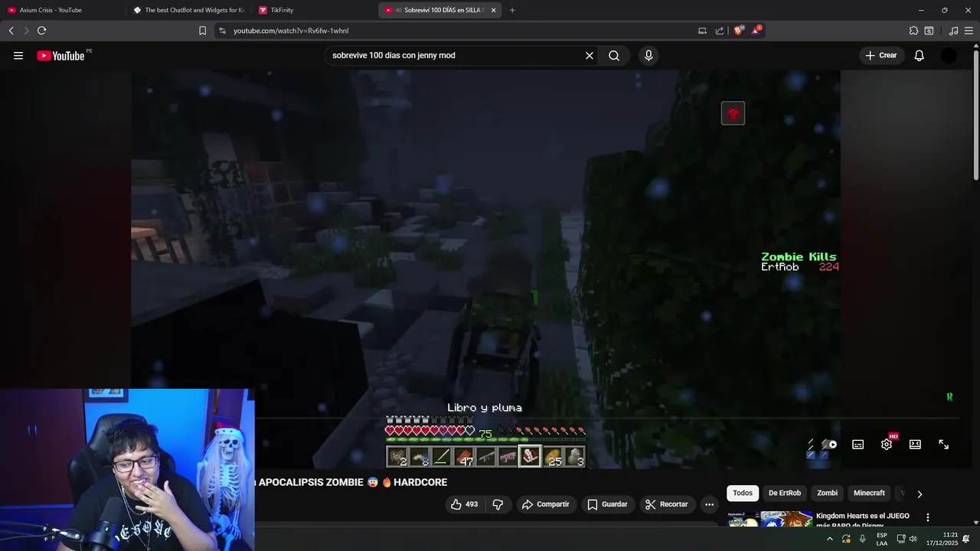Reload the current page
The height and width of the screenshot is (551, 980).
[41, 31]
